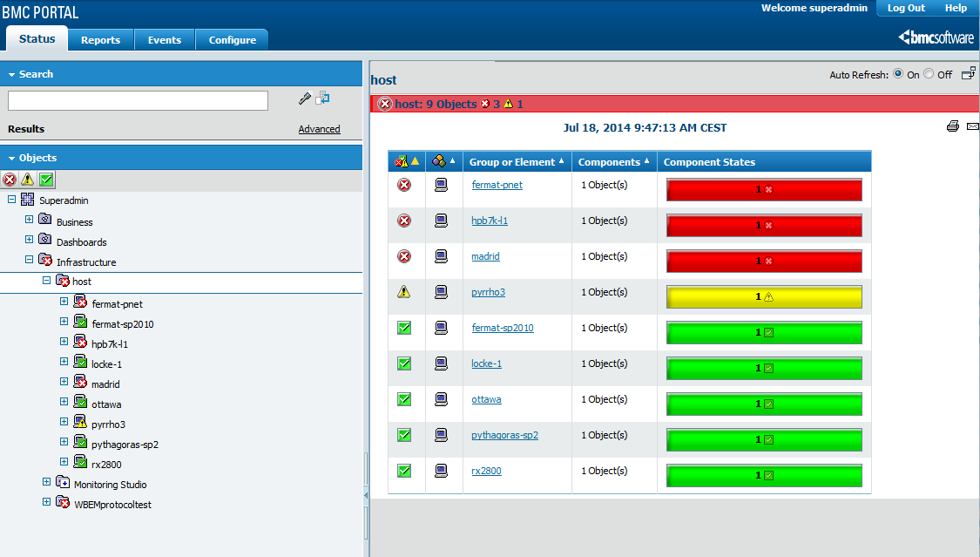This screenshot has height=557, width=980.
Task: Collapse the Search panel
Action: click(11, 74)
